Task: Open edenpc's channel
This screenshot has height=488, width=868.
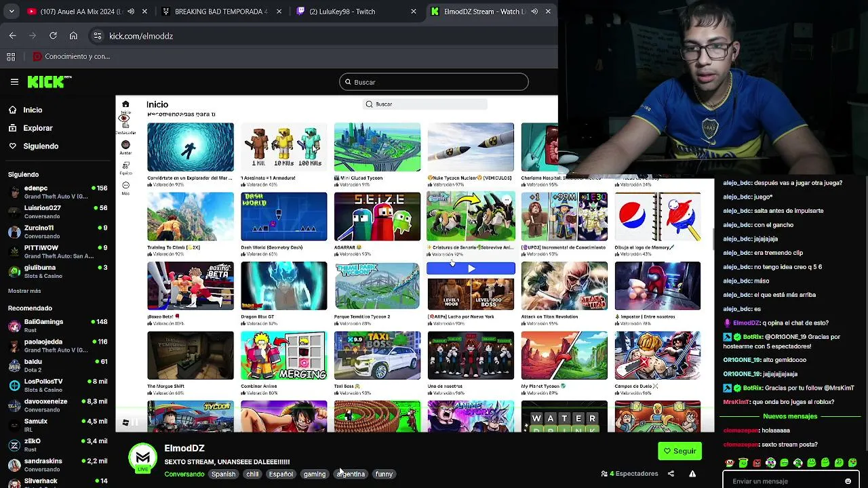Action: pyautogui.click(x=58, y=192)
